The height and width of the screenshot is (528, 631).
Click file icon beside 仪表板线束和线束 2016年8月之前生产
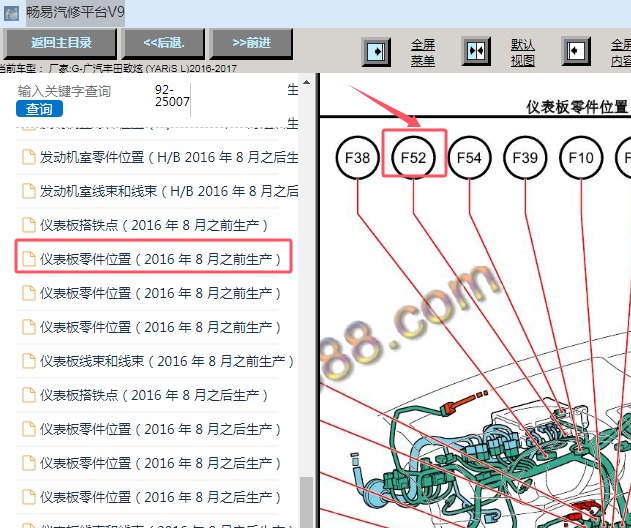[29, 361]
